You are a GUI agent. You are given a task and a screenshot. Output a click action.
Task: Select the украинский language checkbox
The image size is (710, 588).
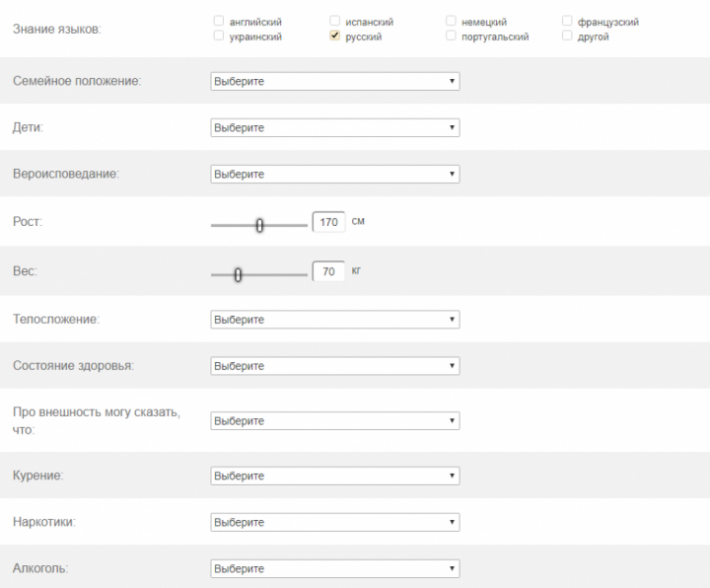point(218,36)
